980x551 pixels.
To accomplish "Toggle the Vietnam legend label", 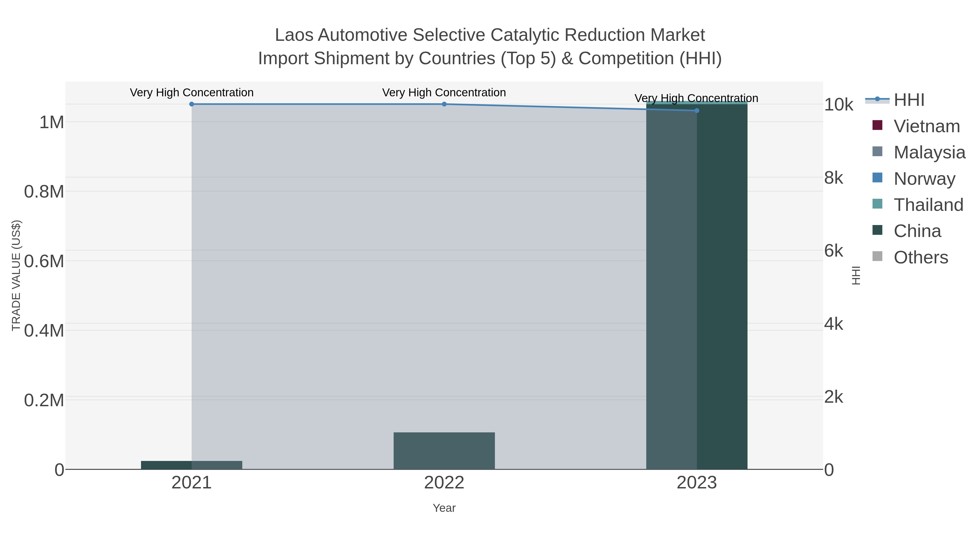I will coord(927,126).
